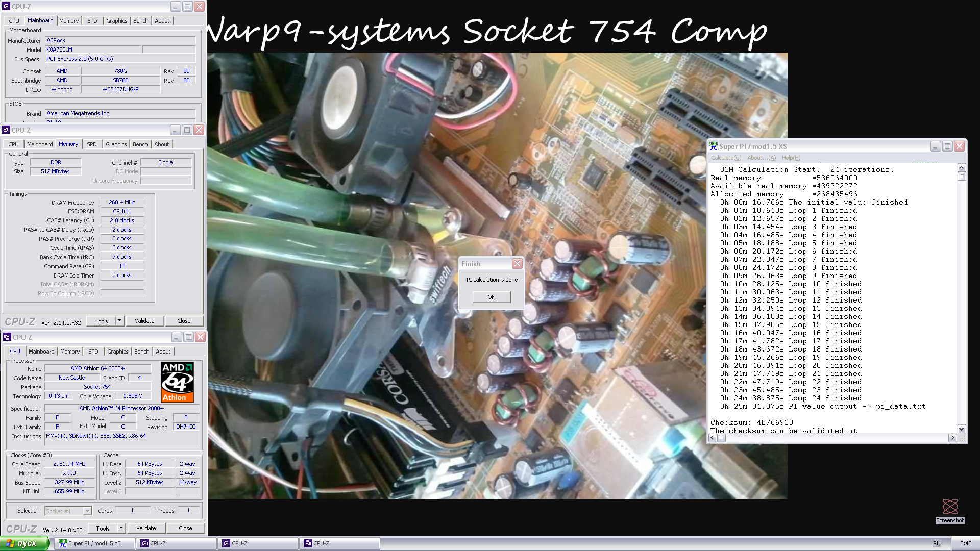980x551 pixels.
Task: Open Graphics tab in top Mainboard CPU-Z window
Action: 117,21
